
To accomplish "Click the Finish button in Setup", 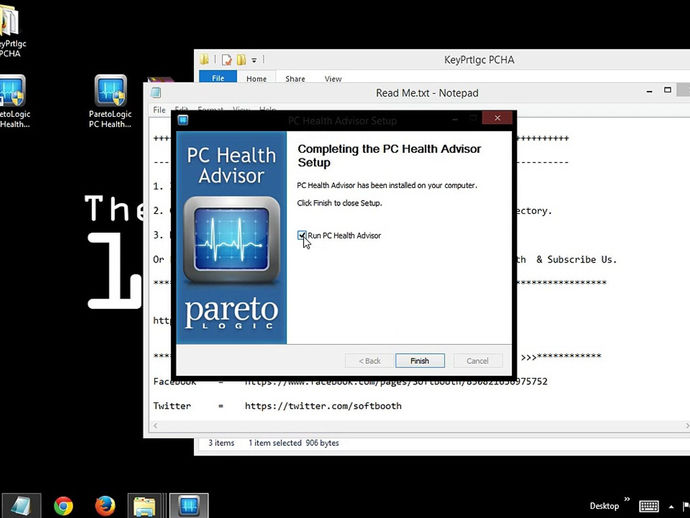I will tap(420, 361).
